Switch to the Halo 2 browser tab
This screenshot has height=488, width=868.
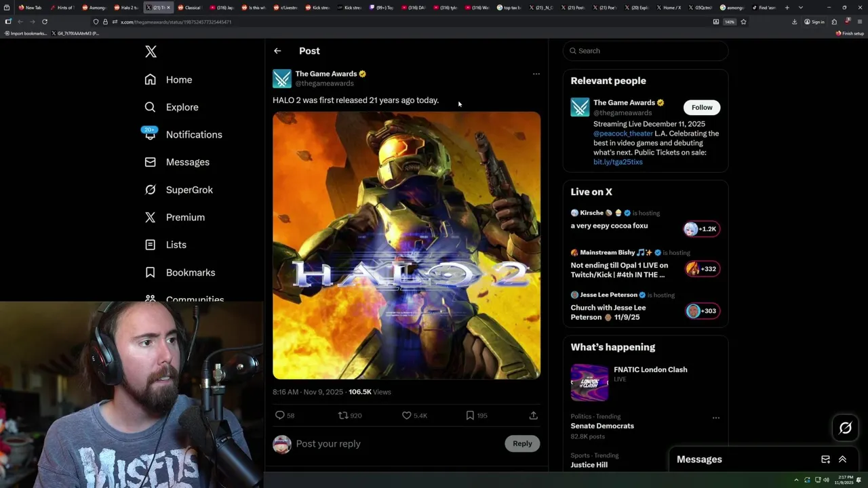coord(127,7)
